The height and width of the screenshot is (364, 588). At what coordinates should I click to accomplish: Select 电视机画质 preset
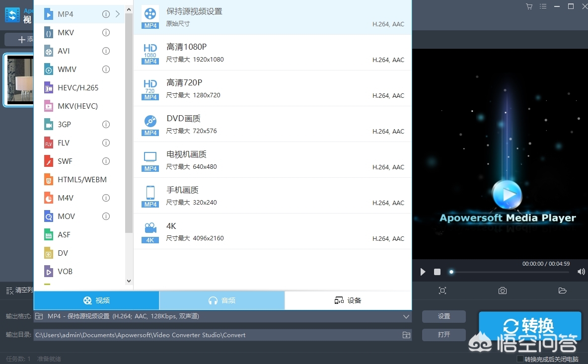[273, 160]
